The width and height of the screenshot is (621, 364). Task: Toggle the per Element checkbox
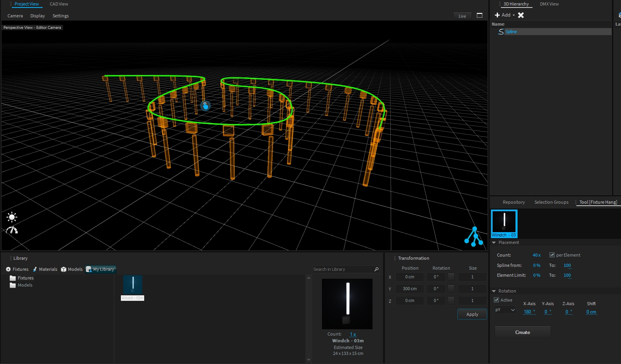[x=552, y=255]
